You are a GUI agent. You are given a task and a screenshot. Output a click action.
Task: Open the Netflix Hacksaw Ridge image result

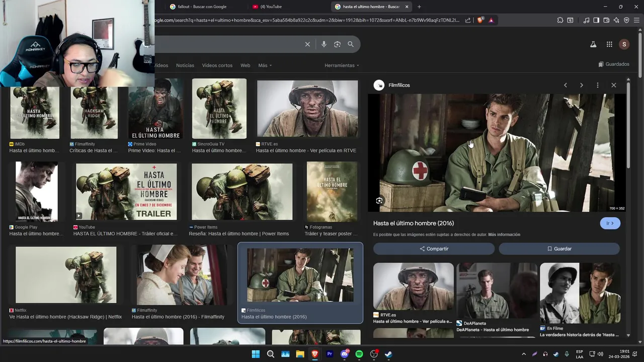coord(66,275)
